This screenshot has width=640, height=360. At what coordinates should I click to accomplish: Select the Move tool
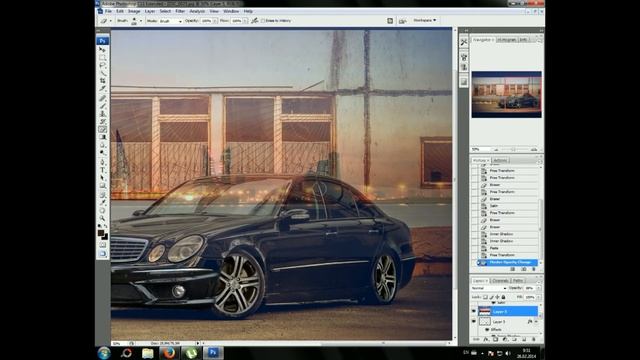click(102, 49)
